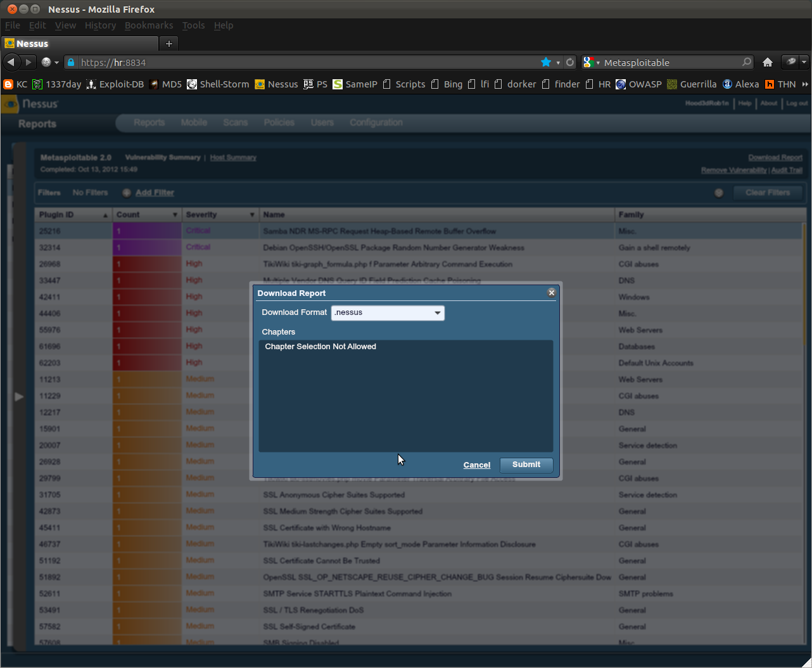Open a new tab with the plus button
The image size is (812, 668).
click(168, 44)
